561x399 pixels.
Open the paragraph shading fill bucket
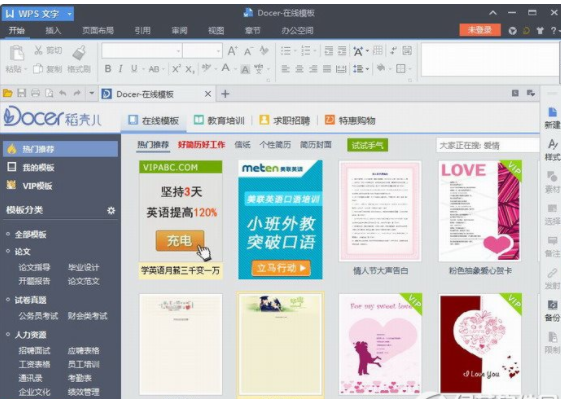click(x=381, y=68)
